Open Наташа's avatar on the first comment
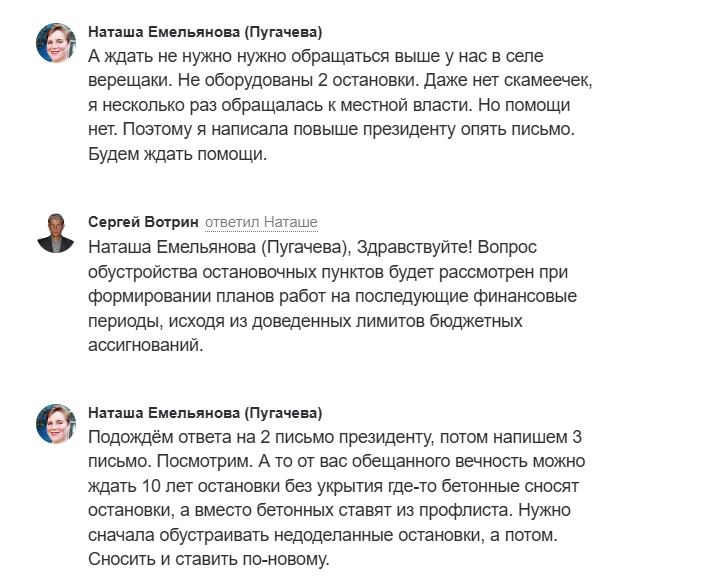The image size is (706, 588). point(56,43)
